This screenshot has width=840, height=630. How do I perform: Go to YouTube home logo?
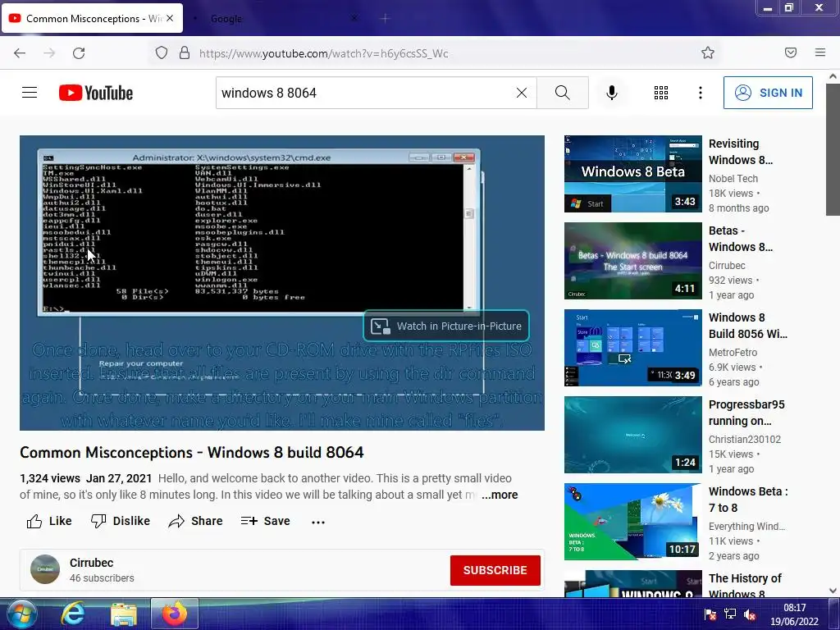96,93
